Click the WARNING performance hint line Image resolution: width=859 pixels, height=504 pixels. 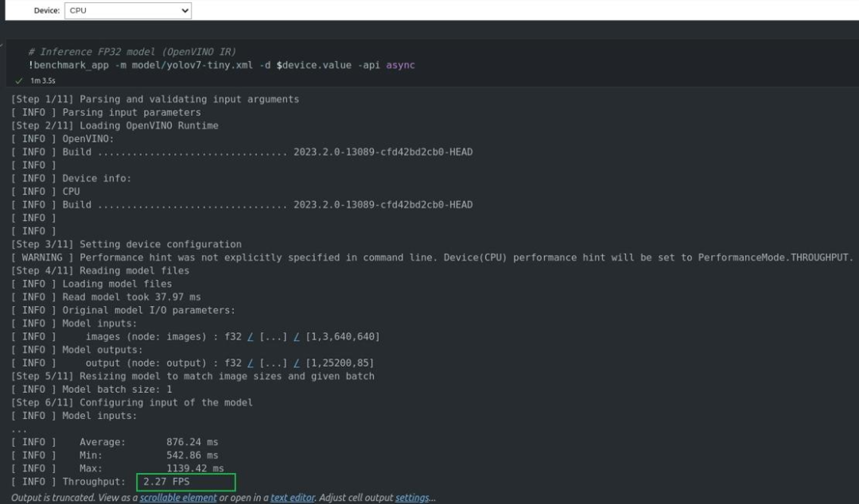coord(432,258)
